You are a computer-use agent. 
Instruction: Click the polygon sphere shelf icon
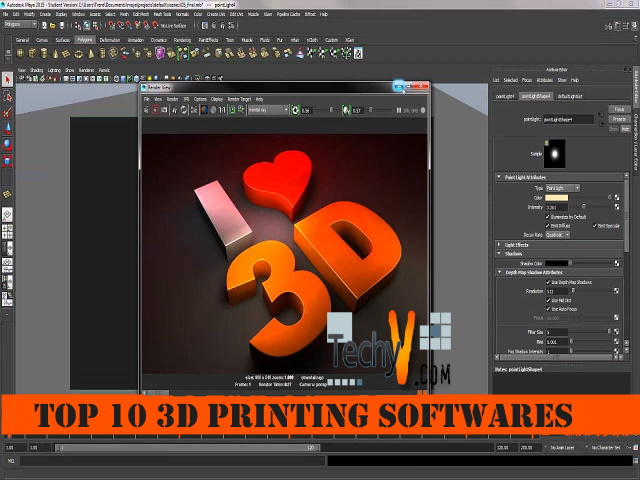click(x=20, y=53)
